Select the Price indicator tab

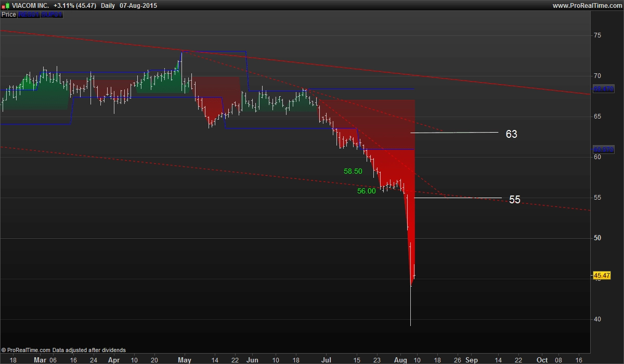tap(8, 15)
